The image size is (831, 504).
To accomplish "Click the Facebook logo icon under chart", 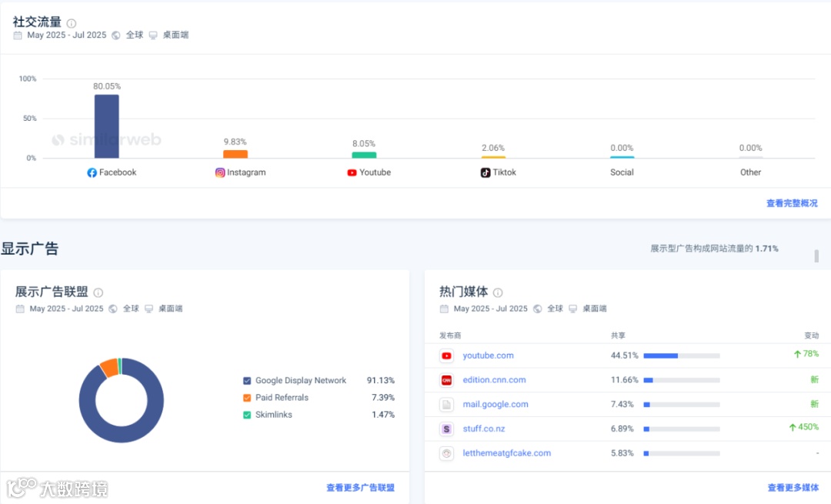I will tap(92, 173).
